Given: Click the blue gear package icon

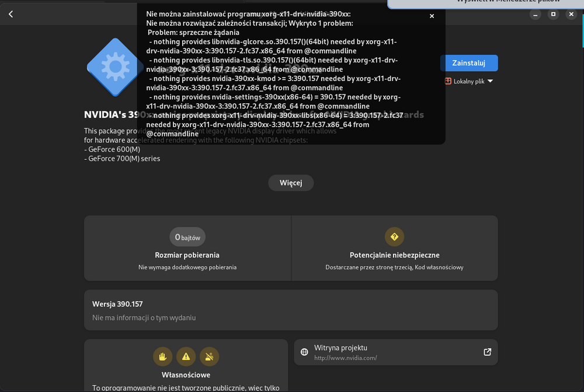Looking at the screenshot, I should (115, 67).
